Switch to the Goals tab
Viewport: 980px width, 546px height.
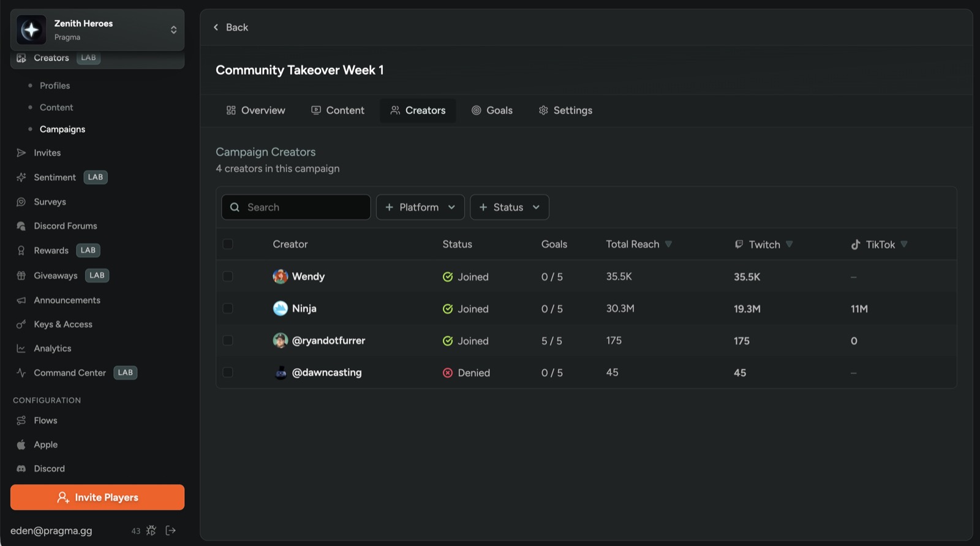(x=492, y=110)
